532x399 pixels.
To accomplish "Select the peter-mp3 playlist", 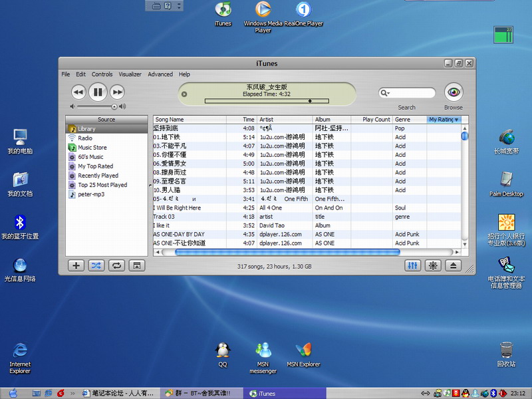I will [106, 194].
